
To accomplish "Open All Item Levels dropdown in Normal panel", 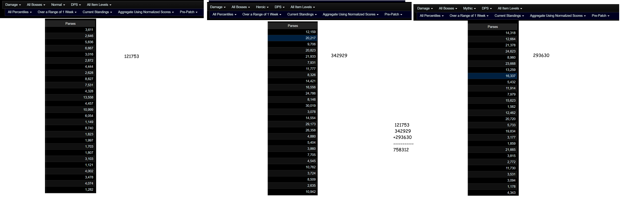I will (99, 5).
